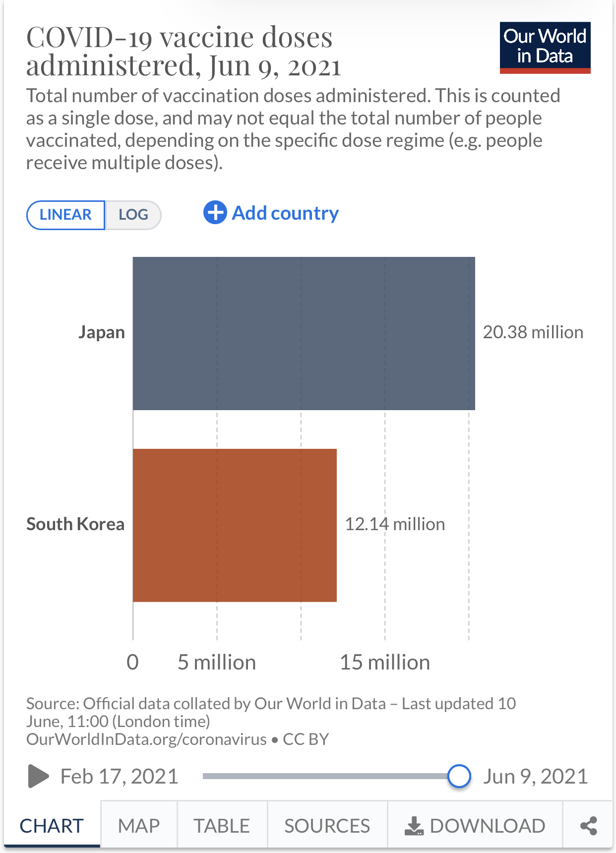616x853 pixels.
Task: Select the South Korea label
Action: pos(75,524)
